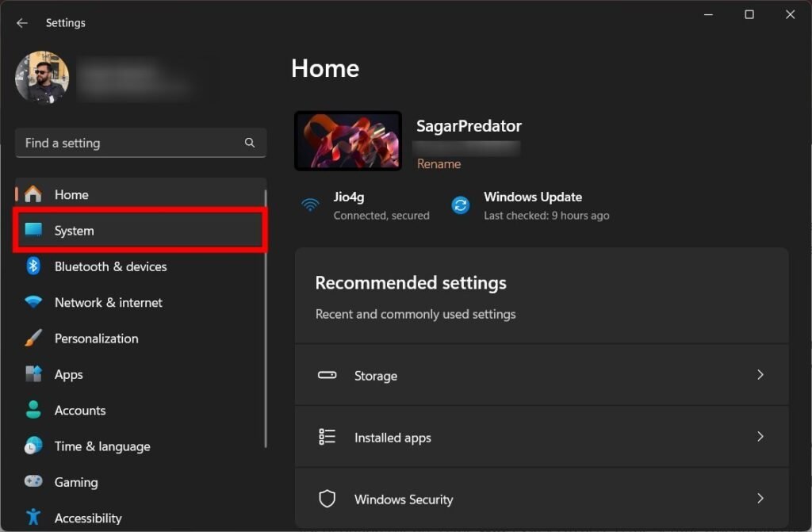Open the System settings category
This screenshot has height=532, width=812.
click(141, 231)
